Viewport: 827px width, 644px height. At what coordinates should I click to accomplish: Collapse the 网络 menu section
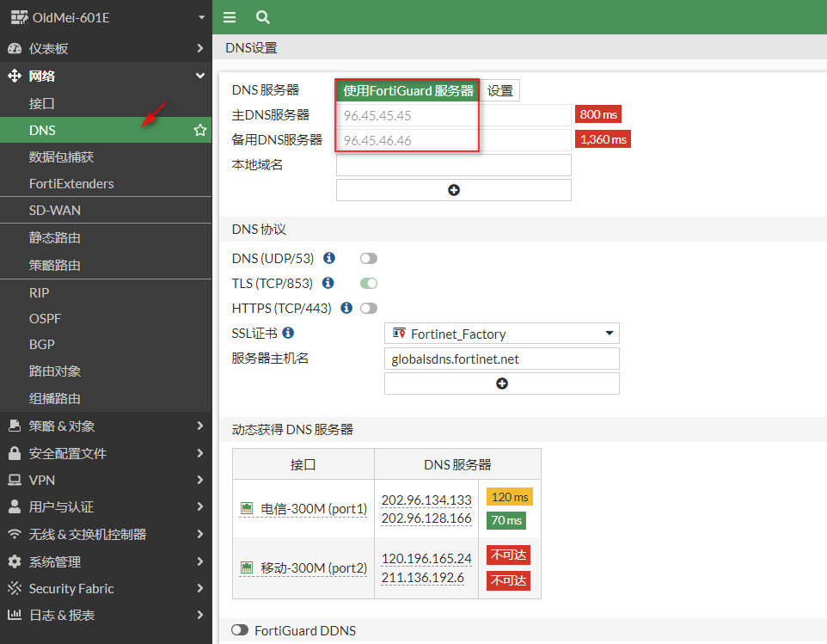tap(106, 76)
